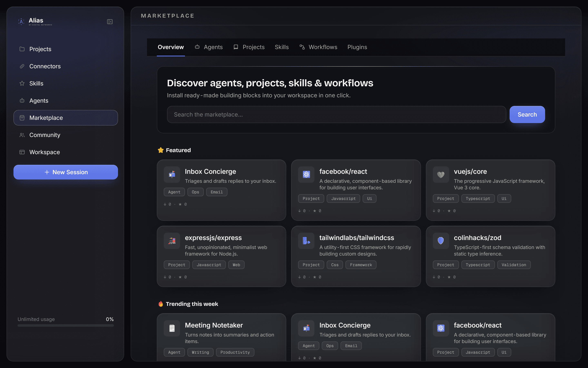The width and height of the screenshot is (588, 368).
Task: Click the Agents robot icon in sidebar
Action: [x=22, y=101]
